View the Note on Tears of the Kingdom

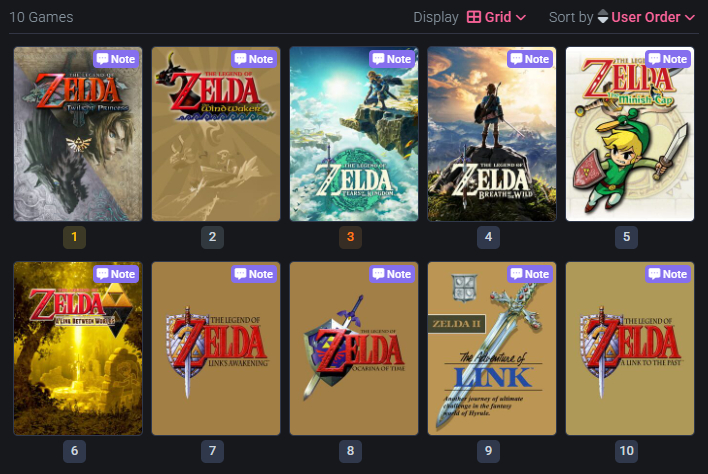tap(392, 59)
